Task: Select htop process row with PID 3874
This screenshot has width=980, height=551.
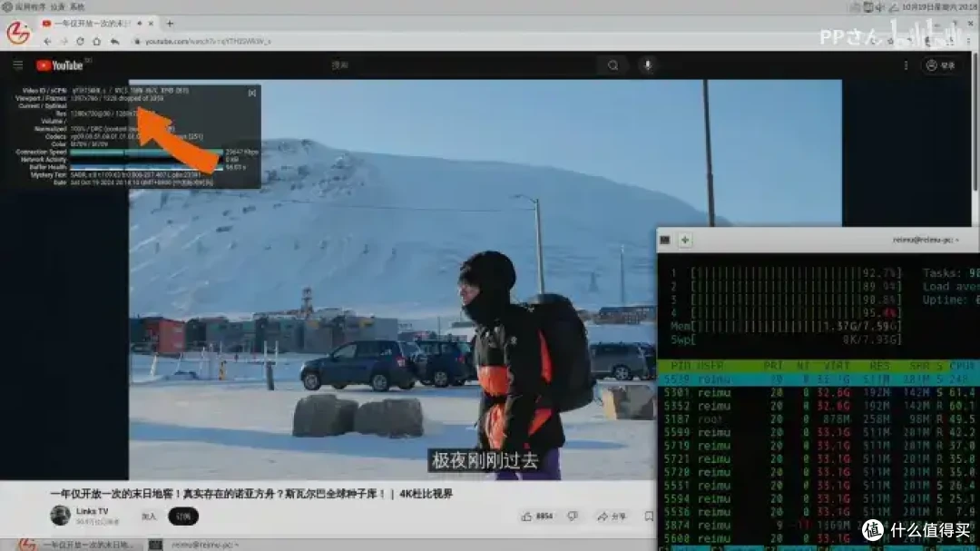Action: (818, 526)
